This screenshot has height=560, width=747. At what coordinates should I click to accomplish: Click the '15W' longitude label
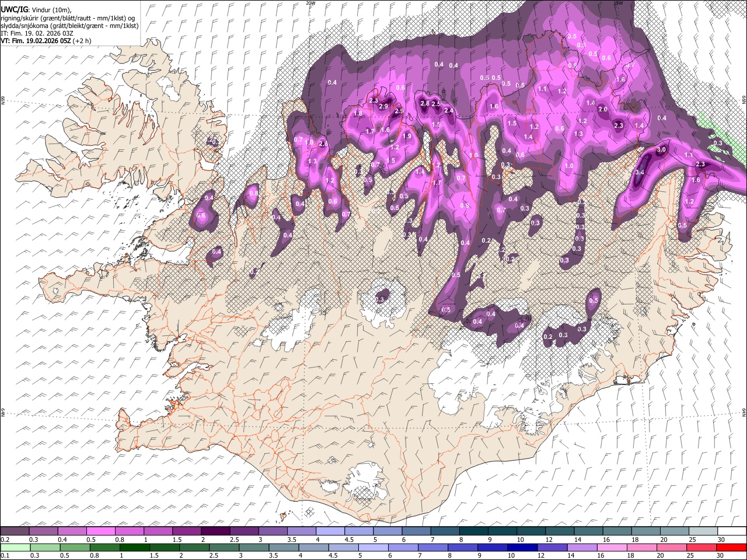pyautogui.click(x=618, y=3)
